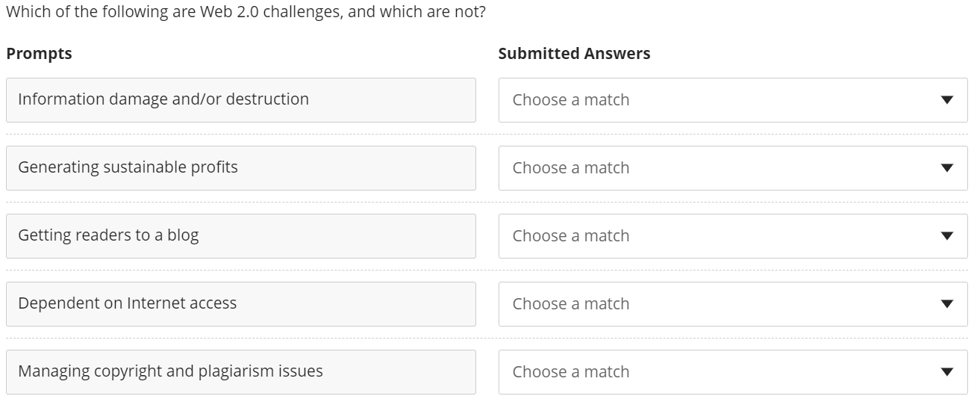Select the Getting readers to a blog prompt
The height and width of the screenshot is (405, 980).
[x=240, y=236]
